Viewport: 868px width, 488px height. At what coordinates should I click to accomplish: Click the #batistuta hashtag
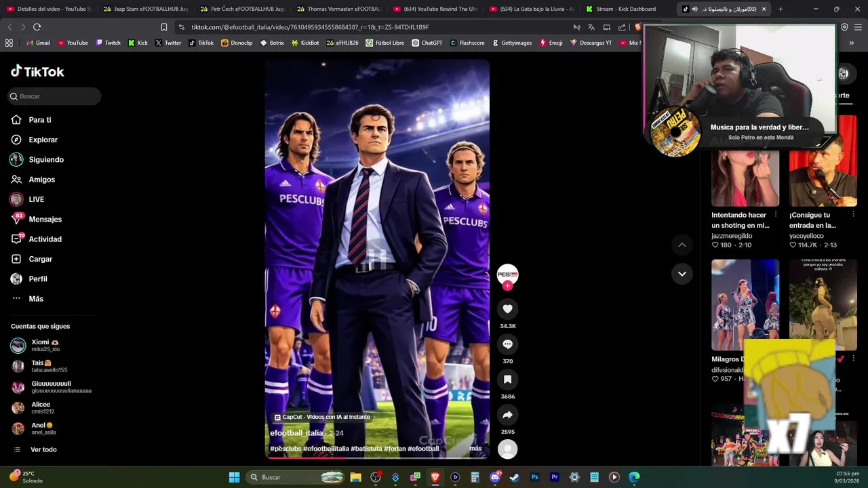pyautogui.click(x=366, y=449)
